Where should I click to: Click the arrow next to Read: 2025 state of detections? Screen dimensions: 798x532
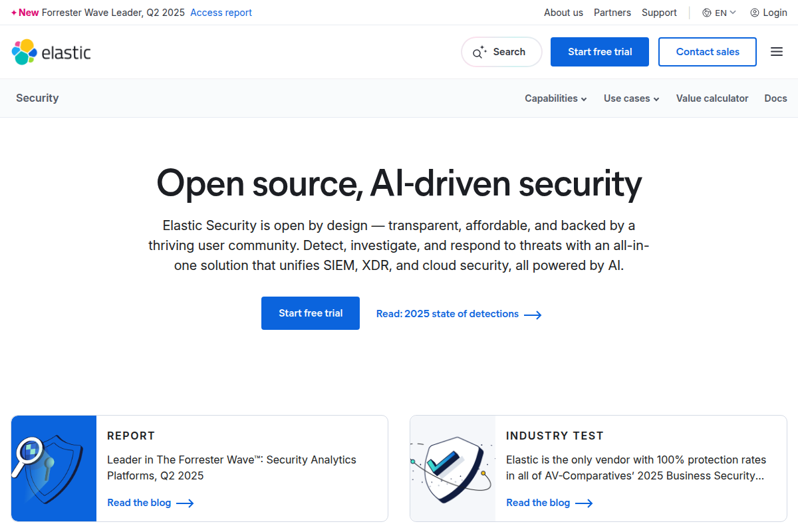[533, 314]
